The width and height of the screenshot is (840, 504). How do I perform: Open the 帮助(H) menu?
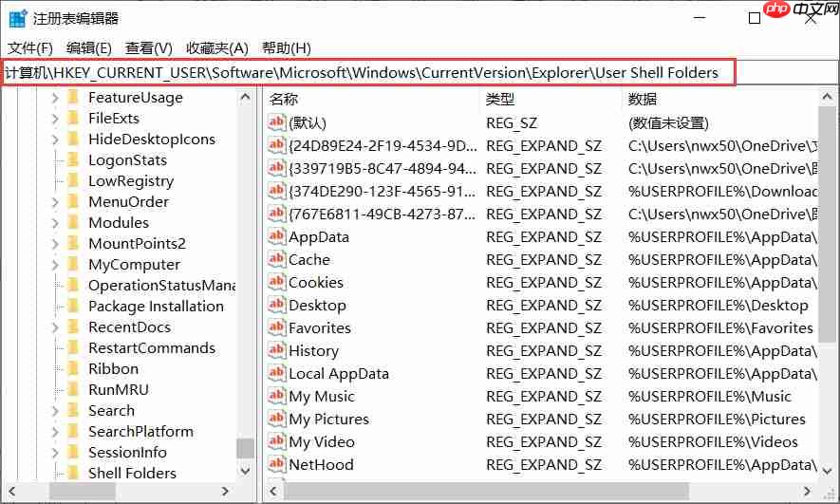[286, 48]
